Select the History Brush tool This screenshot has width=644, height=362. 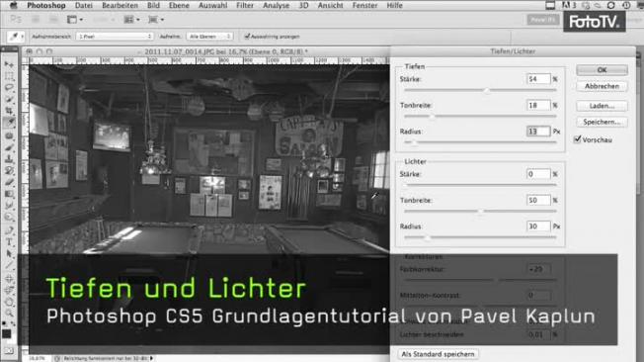pyautogui.click(x=9, y=170)
